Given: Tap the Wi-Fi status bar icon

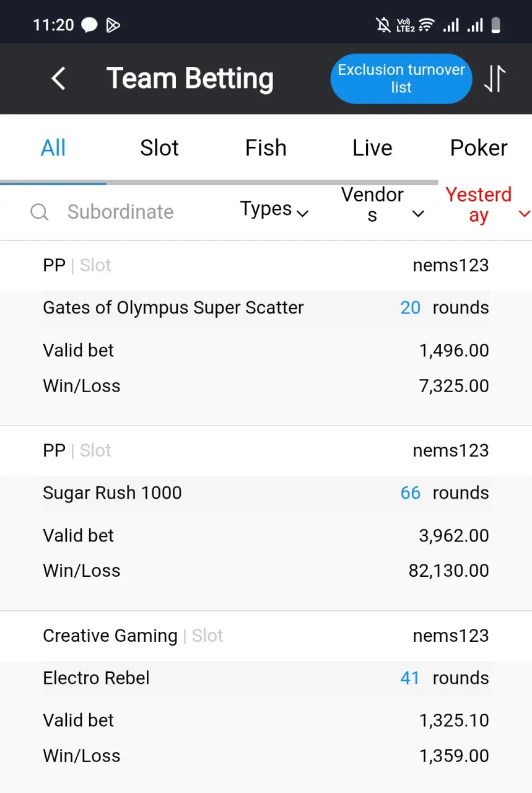Looking at the screenshot, I should point(426,25).
